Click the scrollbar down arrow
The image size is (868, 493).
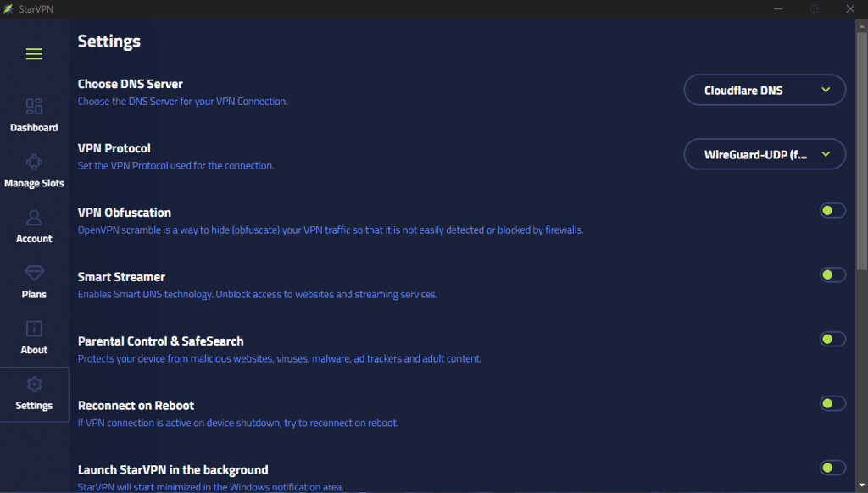tap(862, 486)
